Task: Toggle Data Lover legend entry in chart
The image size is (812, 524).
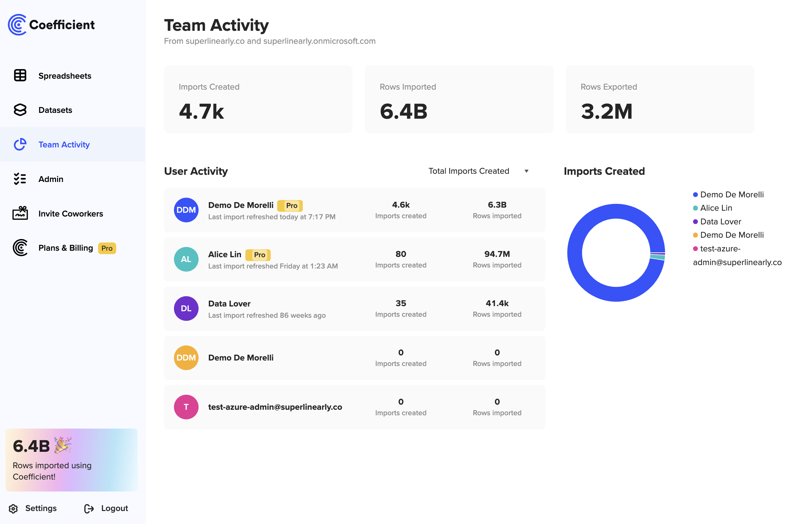Action: coord(720,222)
